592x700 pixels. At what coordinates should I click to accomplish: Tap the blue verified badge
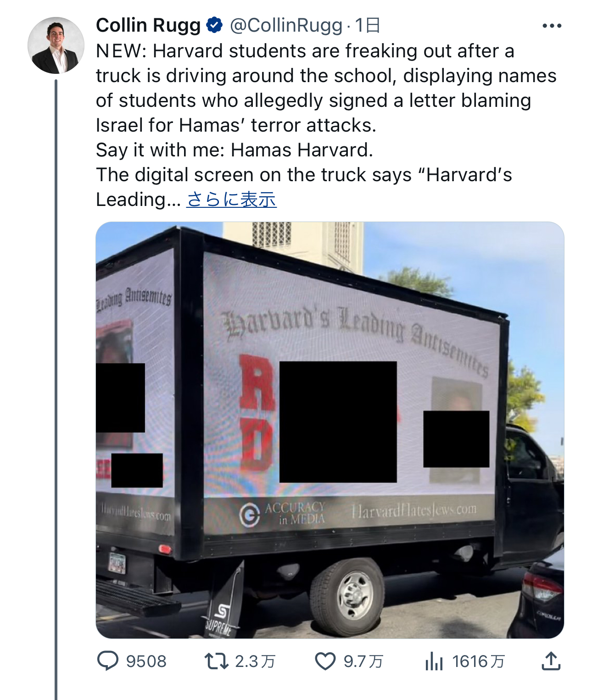click(x=215, y=25)
